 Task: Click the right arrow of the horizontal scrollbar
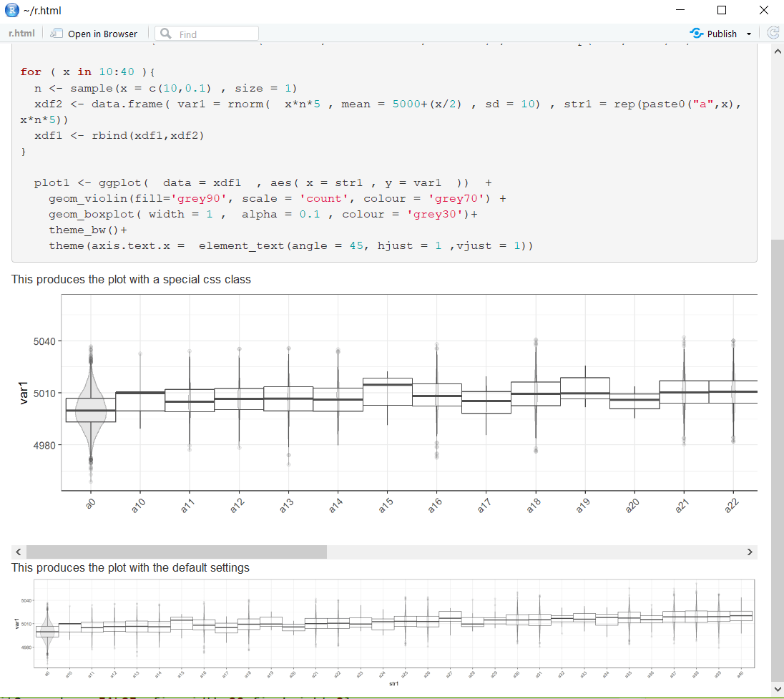(750, 552)
